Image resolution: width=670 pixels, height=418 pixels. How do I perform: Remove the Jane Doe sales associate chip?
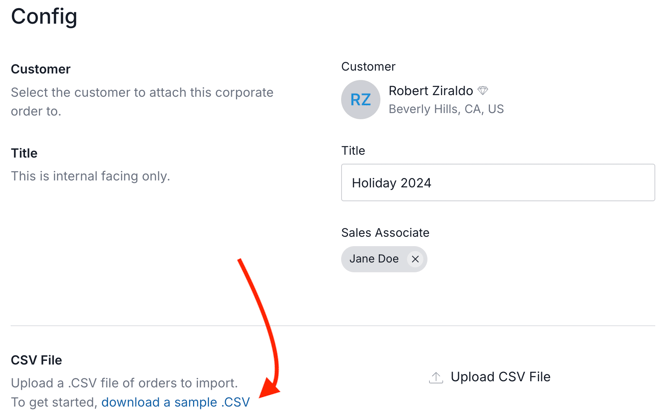point(415,259)
